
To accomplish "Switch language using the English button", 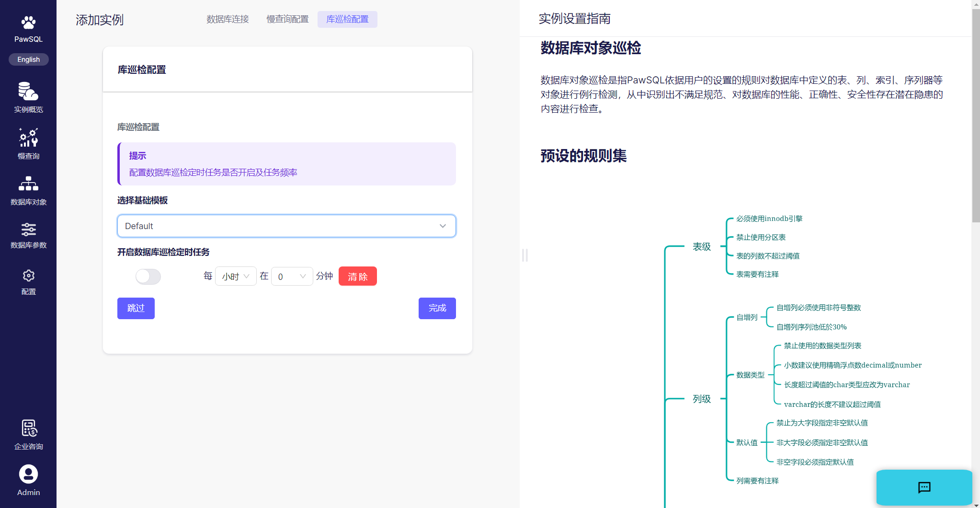I will [28, 59].
